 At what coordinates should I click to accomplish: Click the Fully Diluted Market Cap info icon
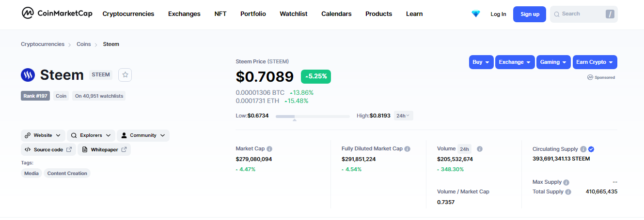point(408,149)
